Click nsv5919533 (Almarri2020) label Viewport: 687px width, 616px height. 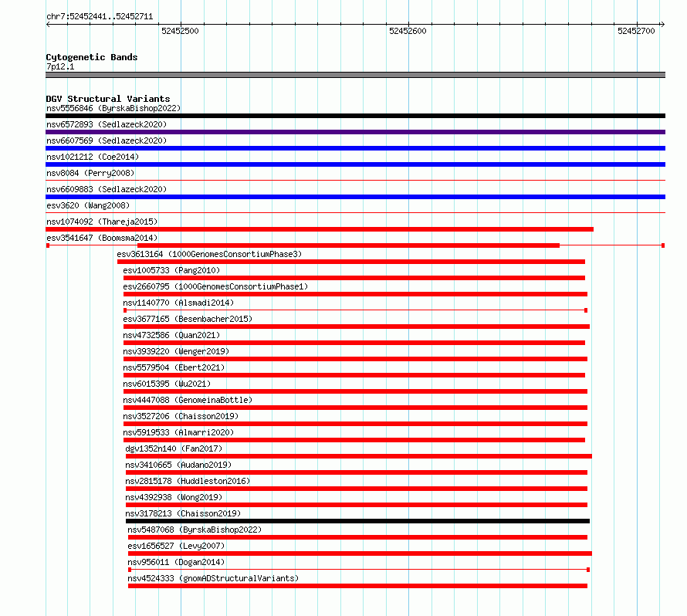178,432
